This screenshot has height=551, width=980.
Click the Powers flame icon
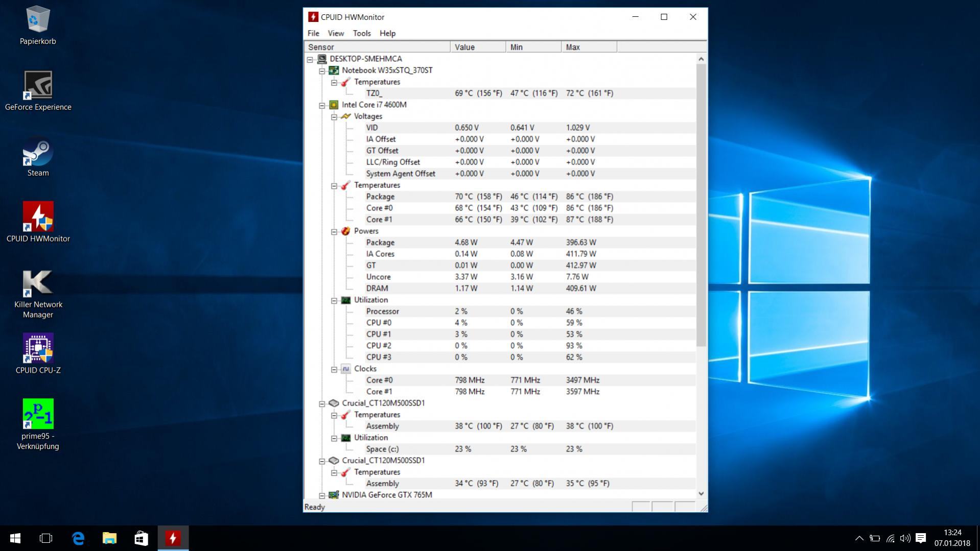(346, 231)
